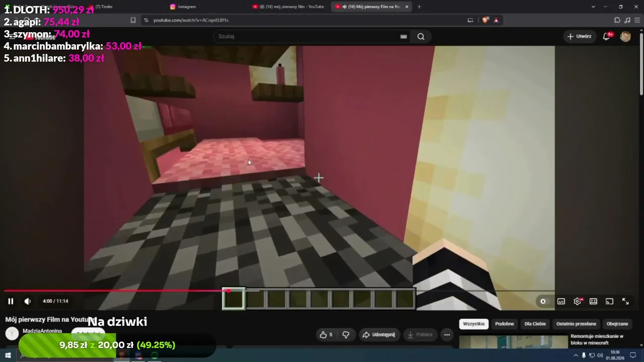Click the Pobierz download button
The image size is (644, 362).
[420, 334]
